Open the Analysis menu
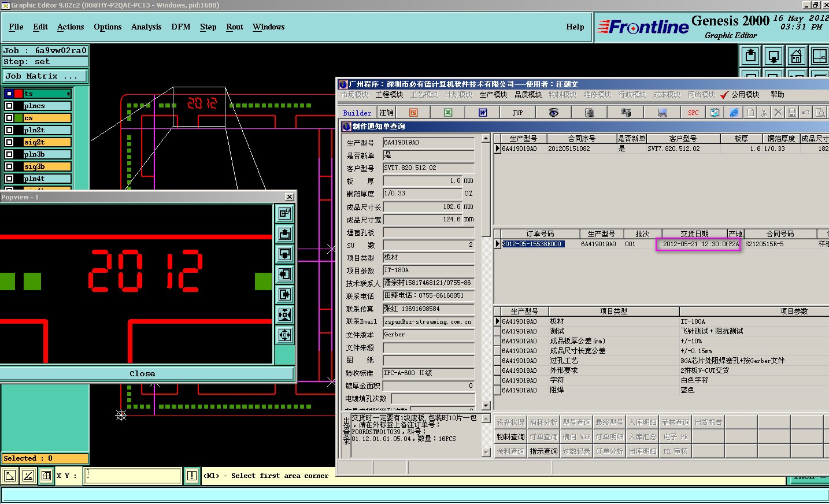The height and width of the screenshot is (504, 829). click(x=146, y=27)
